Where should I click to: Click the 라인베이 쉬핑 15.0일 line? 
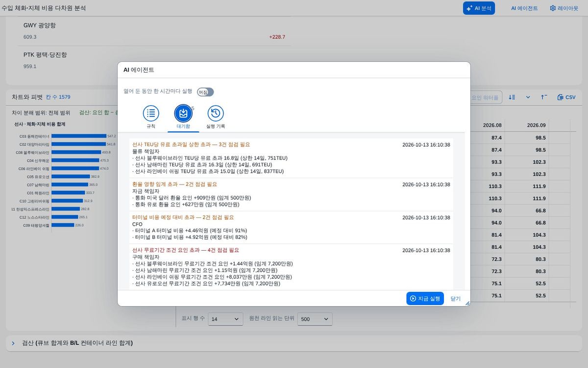pyautogui.click(x=208, y=172)
